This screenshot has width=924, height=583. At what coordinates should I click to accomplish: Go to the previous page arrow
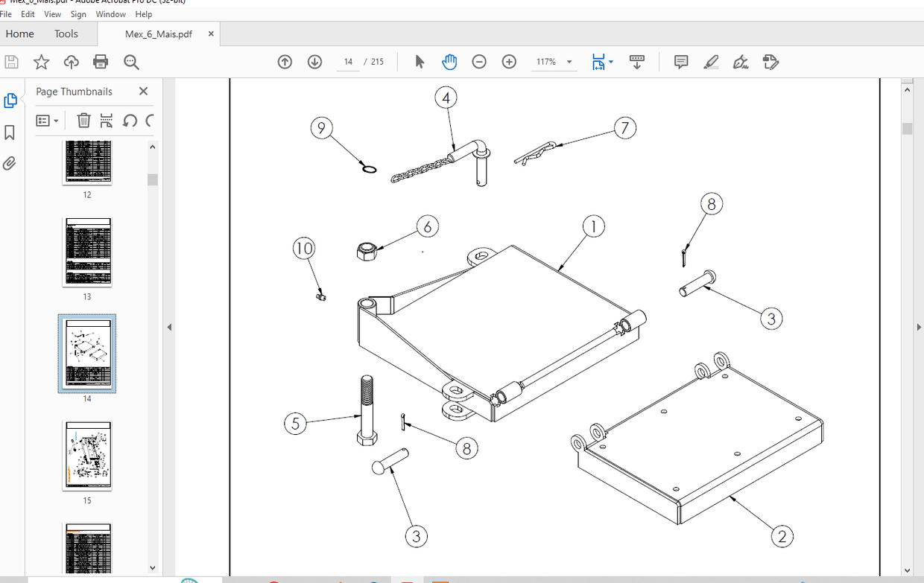click(285, 63)
